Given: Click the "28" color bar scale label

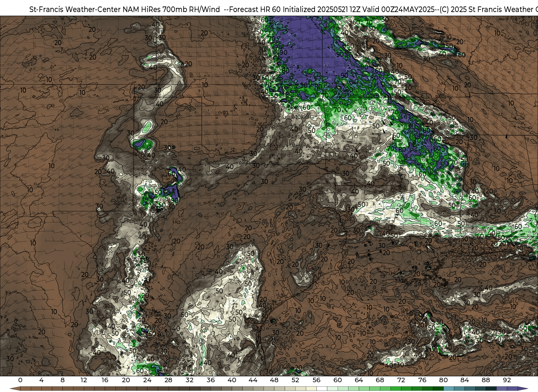Looking at the screenshot, I should 168,380.
